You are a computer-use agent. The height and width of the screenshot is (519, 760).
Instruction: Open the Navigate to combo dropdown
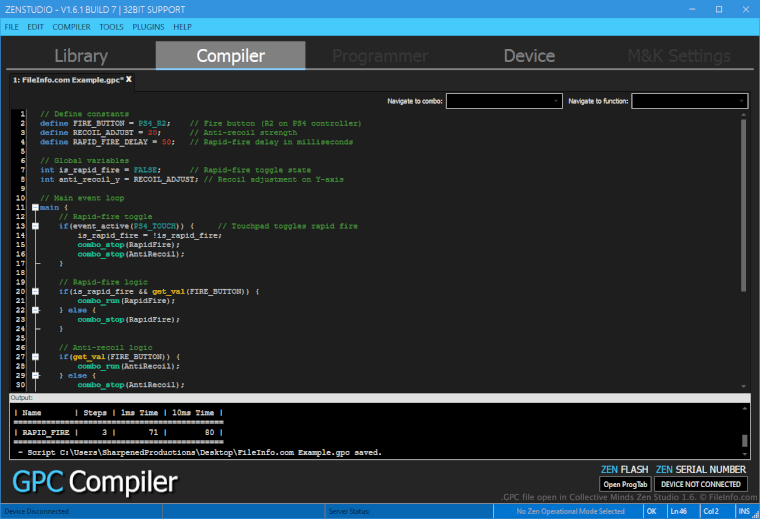[505, 101]
